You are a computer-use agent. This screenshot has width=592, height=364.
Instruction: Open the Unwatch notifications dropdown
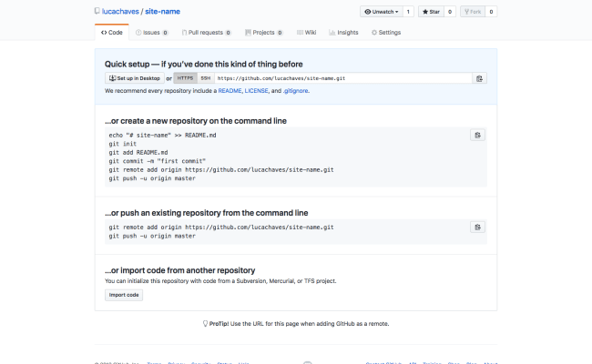382,12
